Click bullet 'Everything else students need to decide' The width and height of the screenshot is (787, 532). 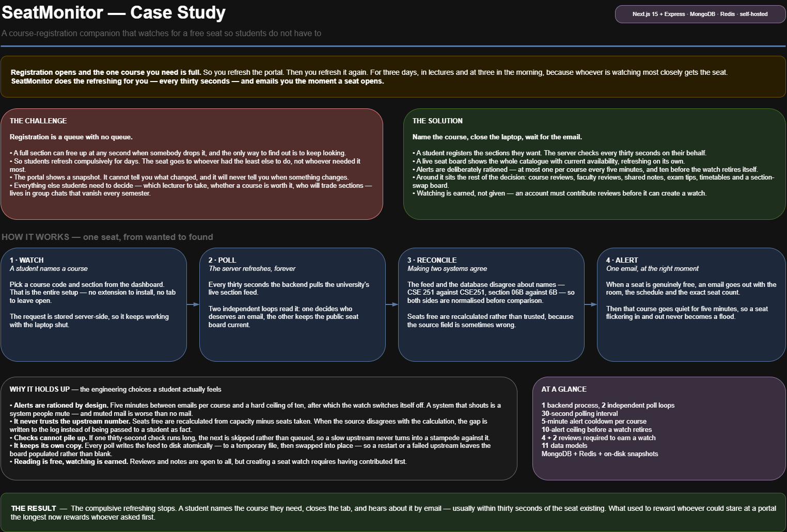coord(191,189)
